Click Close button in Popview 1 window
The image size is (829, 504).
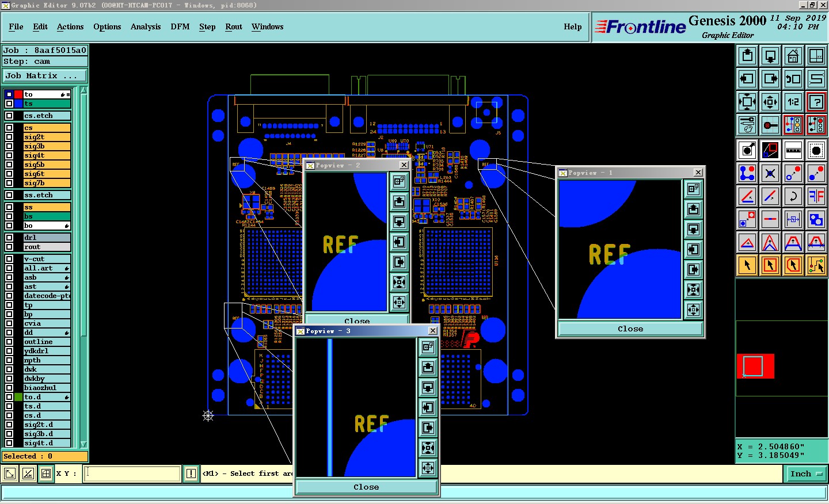(x=630, y=329)
